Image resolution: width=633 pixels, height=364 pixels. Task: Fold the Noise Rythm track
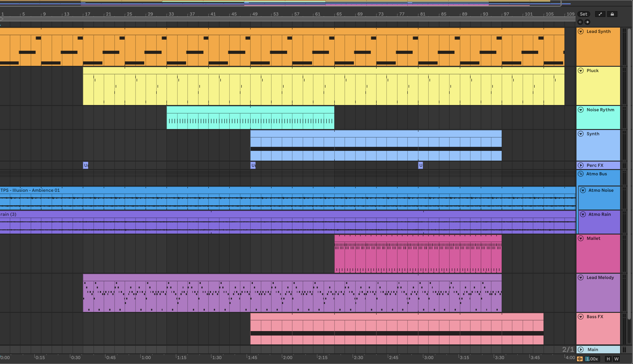(x=581, y=110)
